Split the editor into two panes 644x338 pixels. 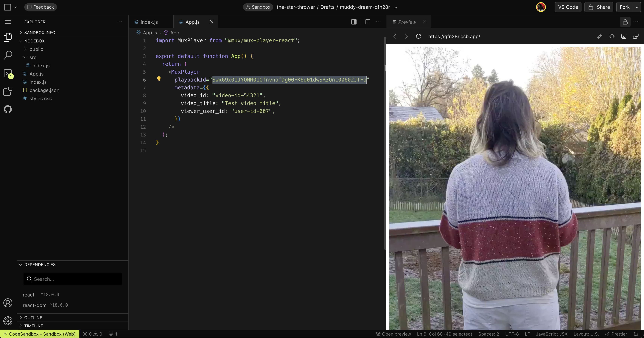pos(368,22)
